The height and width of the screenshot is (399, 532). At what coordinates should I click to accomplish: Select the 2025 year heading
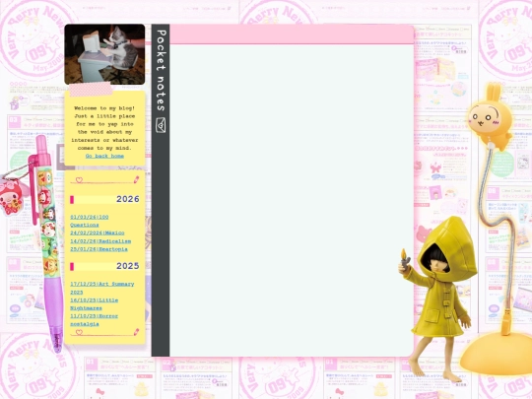(104, 266)
